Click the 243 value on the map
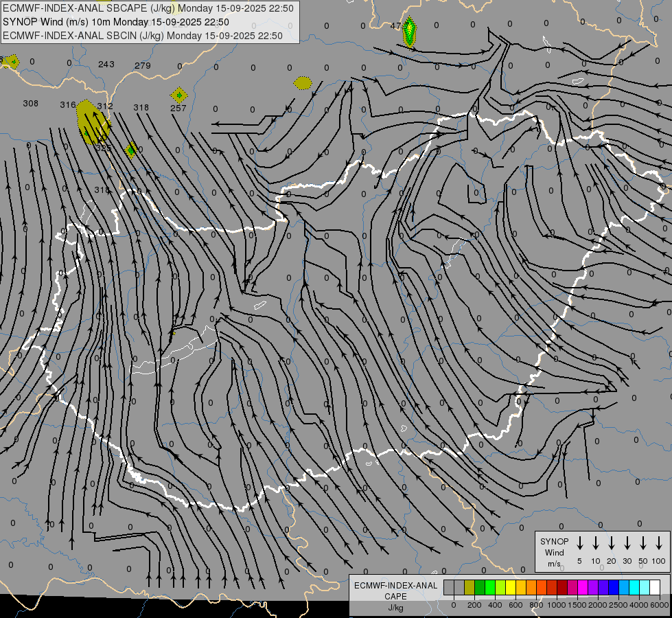Image resolution: width=672 pixels, height=618 pixels. coord(106,65)
